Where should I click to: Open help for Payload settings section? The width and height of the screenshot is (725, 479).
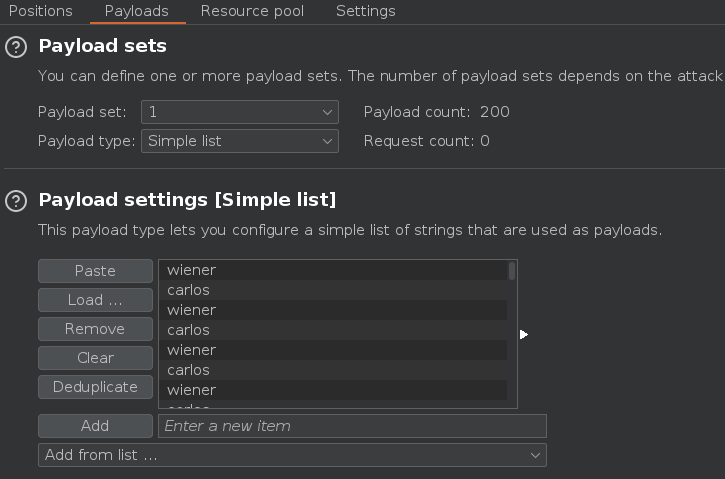[x=16, y=201]
